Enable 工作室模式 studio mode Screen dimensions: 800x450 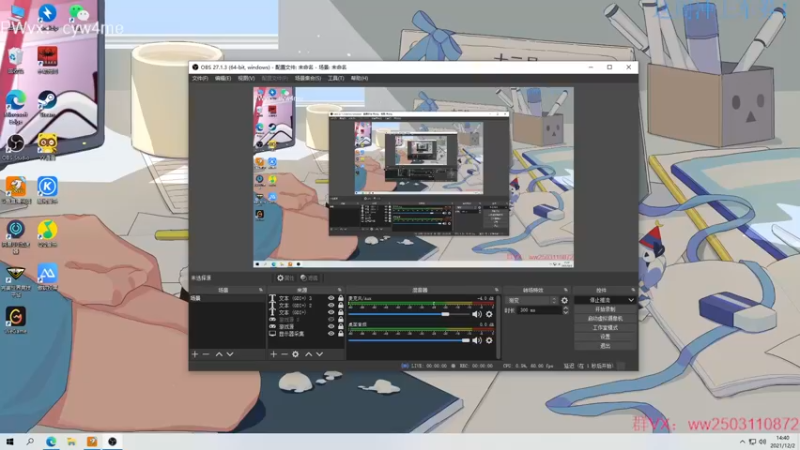click(x=605, y=328)
